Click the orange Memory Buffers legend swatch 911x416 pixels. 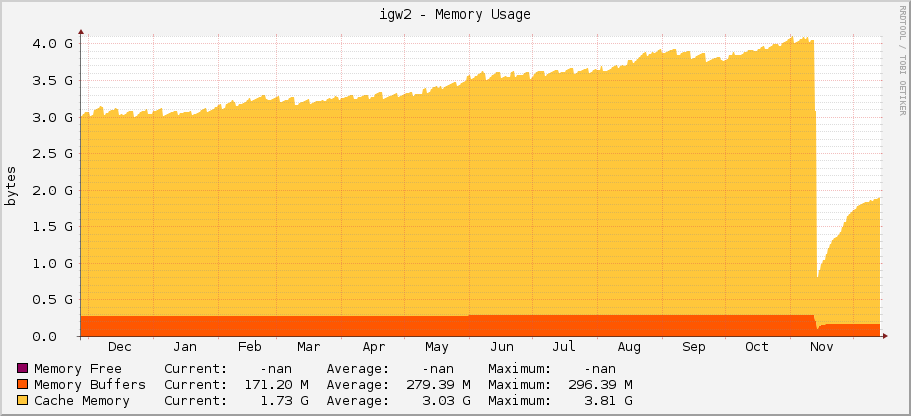[24, 385]
